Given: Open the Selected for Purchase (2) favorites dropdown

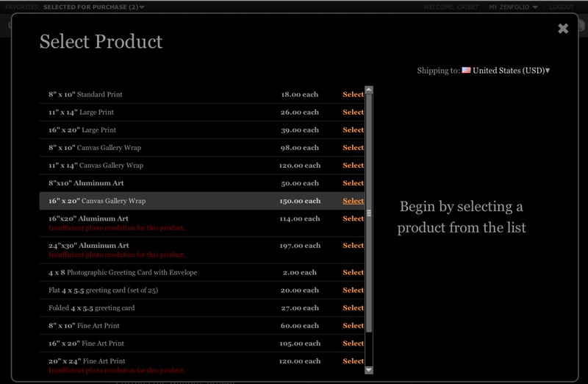Looking at the screenshot, I should pos(94,7).
